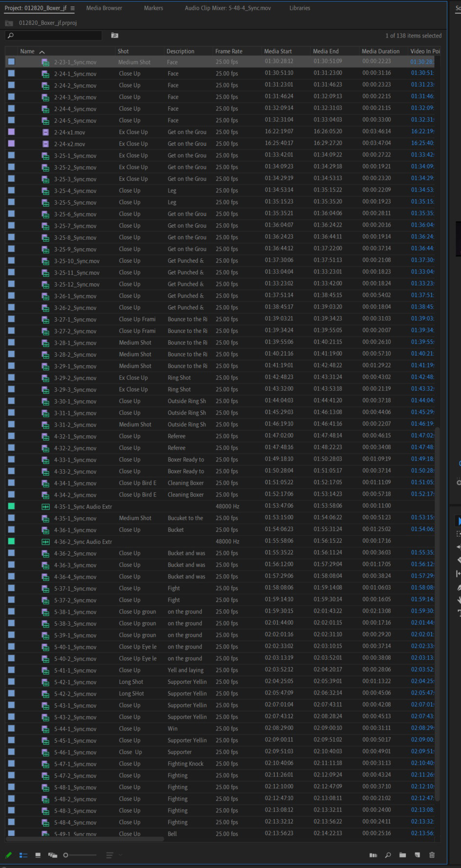461x868 pixels.
Task: Click Video In Point value of 2-24-3_Sync.mov
Action: point(422,97)
